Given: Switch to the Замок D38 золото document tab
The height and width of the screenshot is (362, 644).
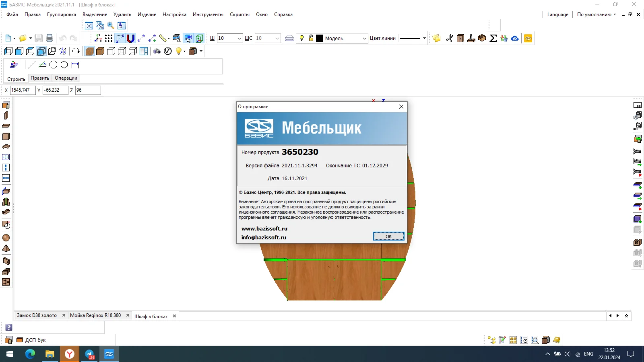Looking at the screenshot, I should [x=37, y=315].
